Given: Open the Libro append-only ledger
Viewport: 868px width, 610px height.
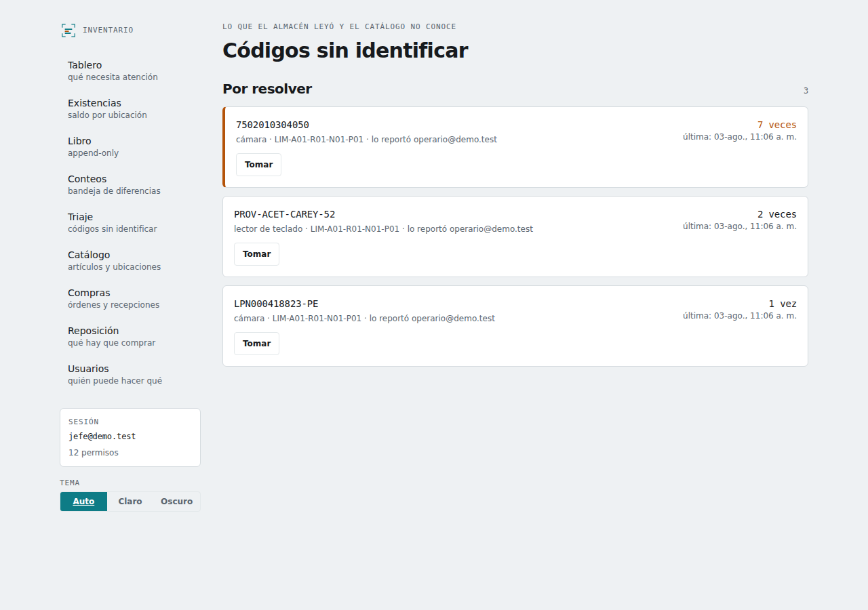Looking at the screenshot, I should click(x=130, y=146).
